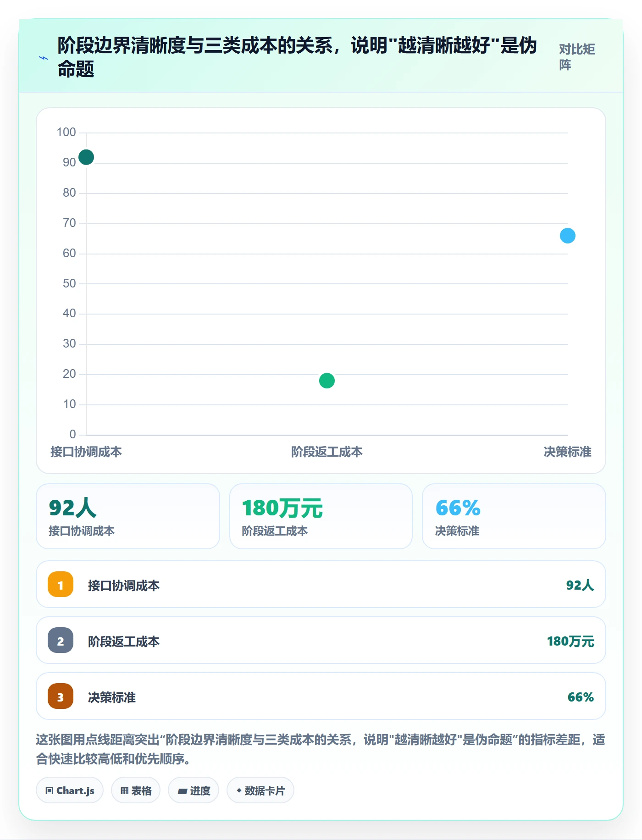Click the gray number 2 badge
The height and width of the screenshot is (840, 642).
click(x=61, y=640)
